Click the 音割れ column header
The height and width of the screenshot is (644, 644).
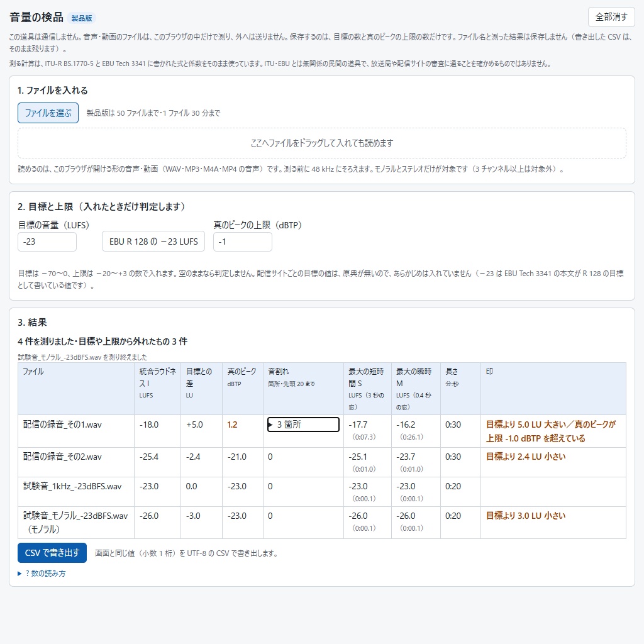(303, 389)
